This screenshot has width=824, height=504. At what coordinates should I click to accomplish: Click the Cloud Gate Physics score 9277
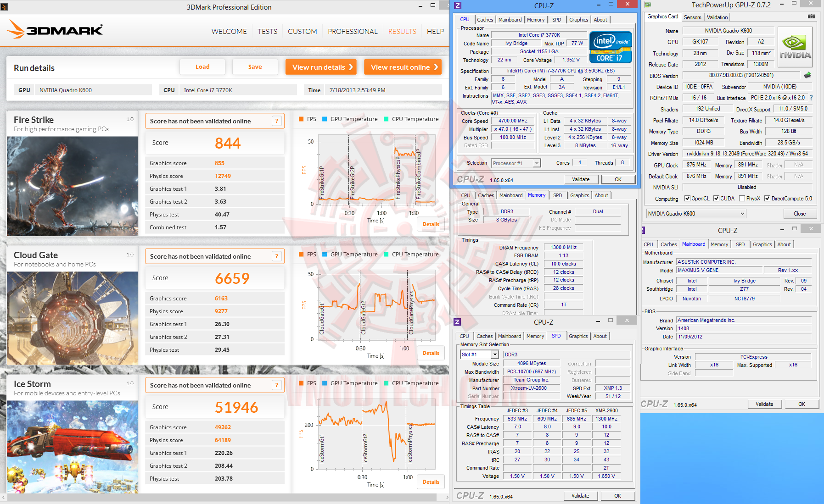pyautogui.click(x=221, y=311)
